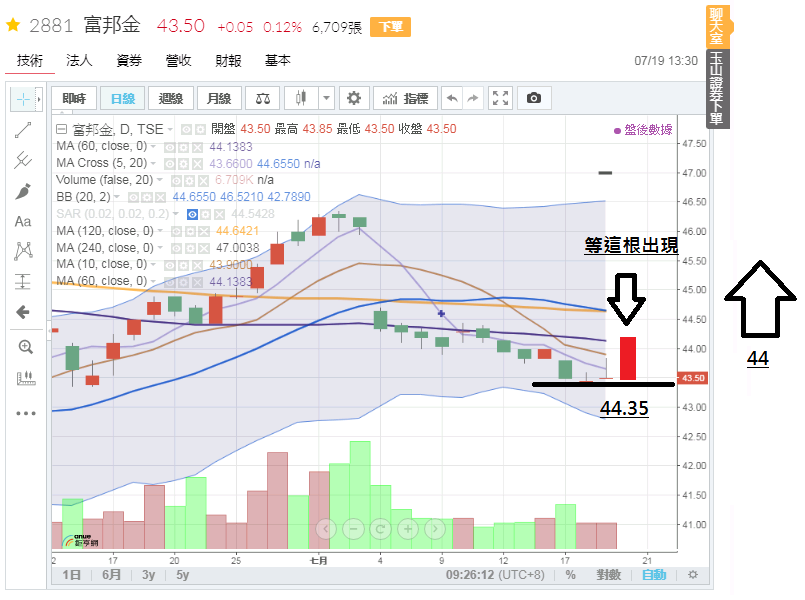Hide the Volume (false, 20) indicator
805x600 pixels.
click(x=176, y=181)
